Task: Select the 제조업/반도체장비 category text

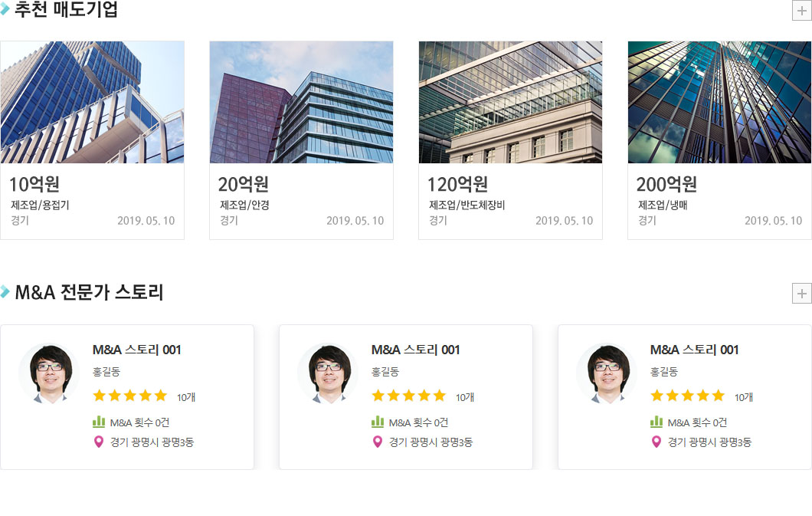Action: (467, 205)
